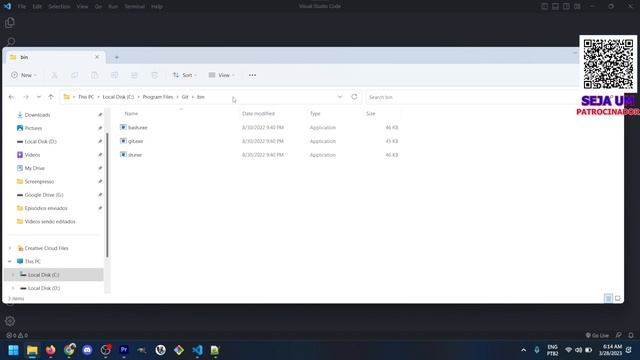Viewport: 640px width, 360px height.
Task: Select the bin tab in File Explorer
Action: pos(54,57)
